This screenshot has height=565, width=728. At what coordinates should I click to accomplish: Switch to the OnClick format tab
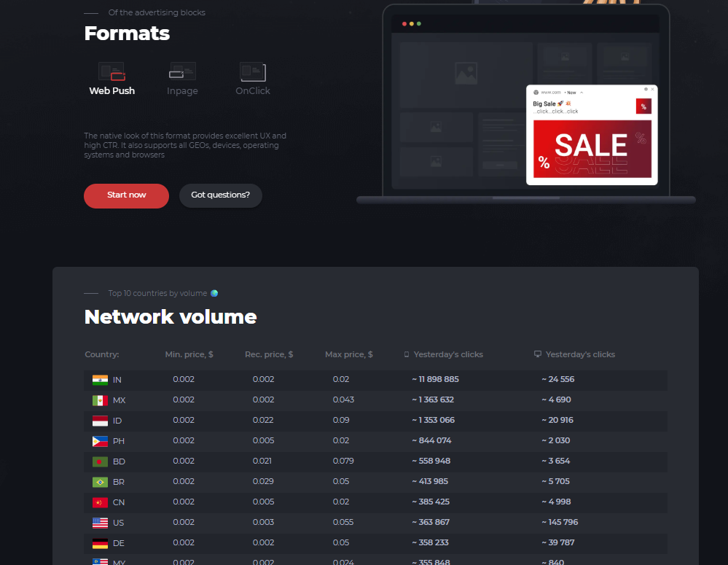coord(253,91)
